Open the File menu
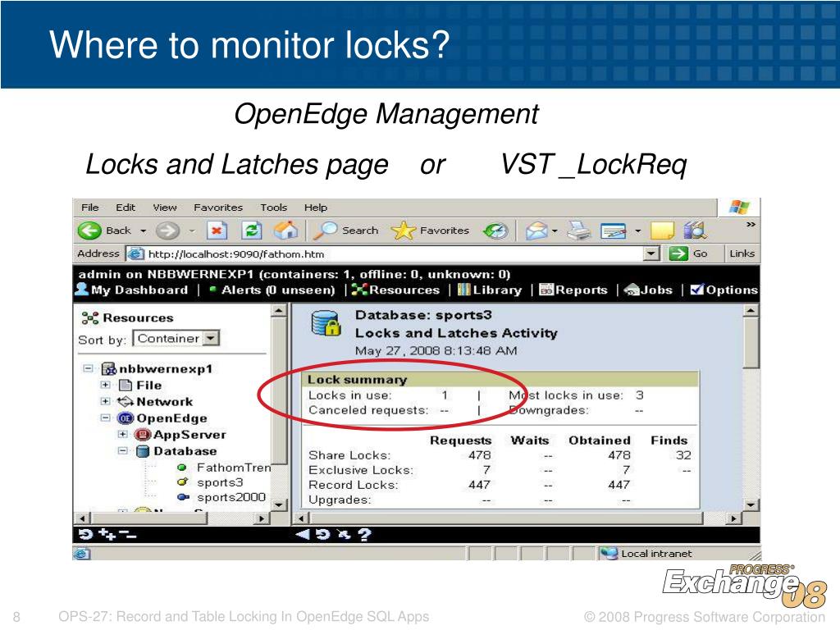 coord(90,208)
